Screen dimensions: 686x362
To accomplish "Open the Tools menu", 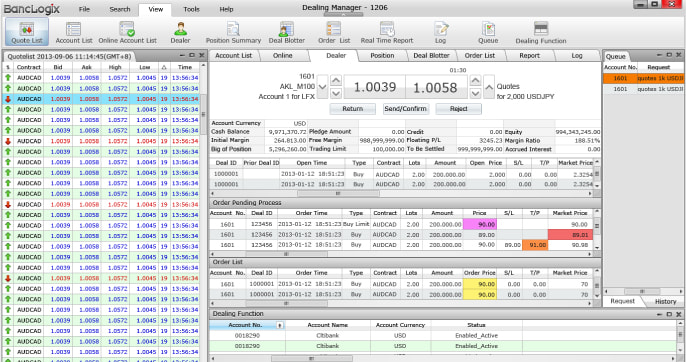I will click(x=191, y=9).
